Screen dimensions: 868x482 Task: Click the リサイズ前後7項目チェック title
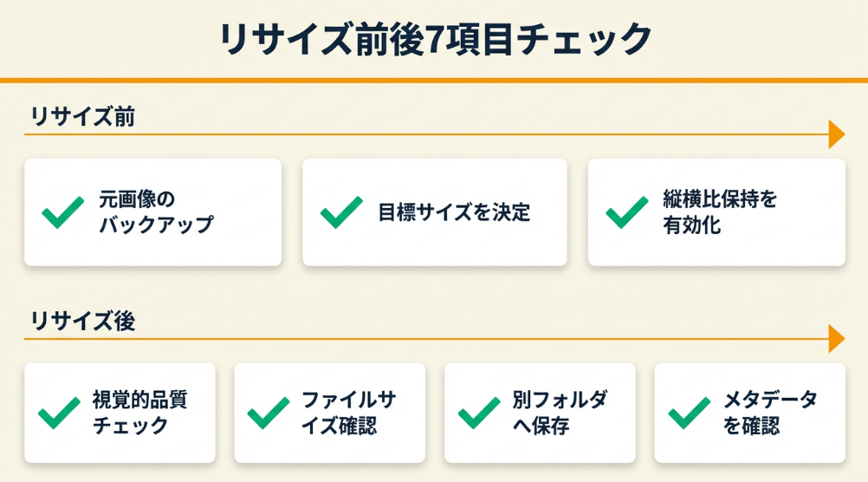(434, 40)
